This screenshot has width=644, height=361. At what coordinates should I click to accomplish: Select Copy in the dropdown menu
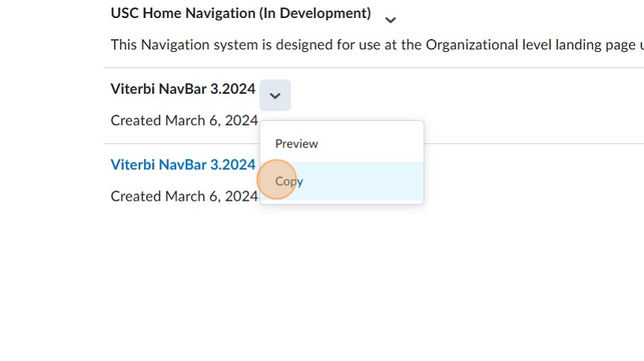coord(289,181)
